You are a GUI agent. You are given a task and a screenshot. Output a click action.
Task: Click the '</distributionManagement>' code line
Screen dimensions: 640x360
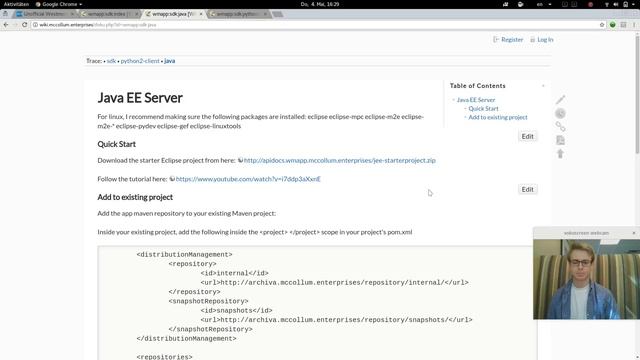point(186,338)
